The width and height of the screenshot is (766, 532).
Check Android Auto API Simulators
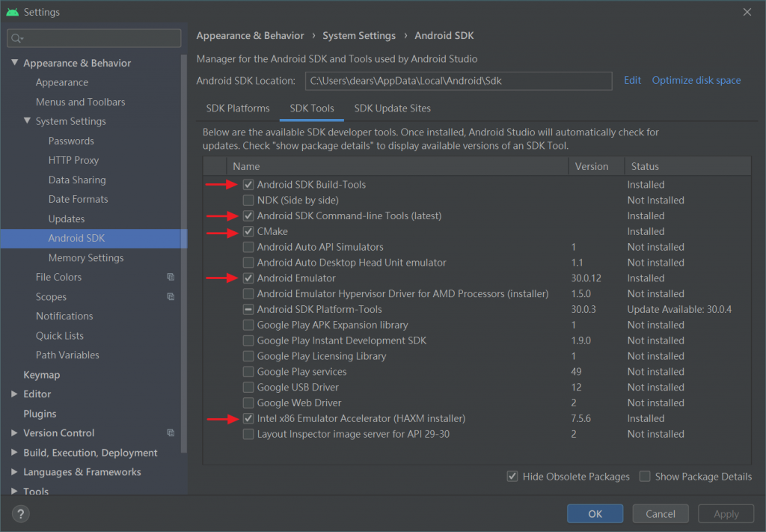coord(248,247)
